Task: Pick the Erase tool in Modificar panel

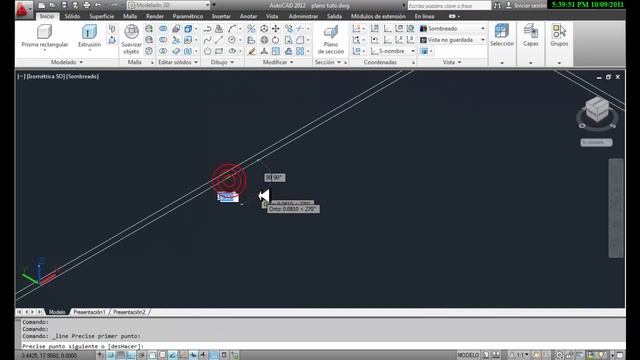Action: pyautogui.click(x=251, y=51)
